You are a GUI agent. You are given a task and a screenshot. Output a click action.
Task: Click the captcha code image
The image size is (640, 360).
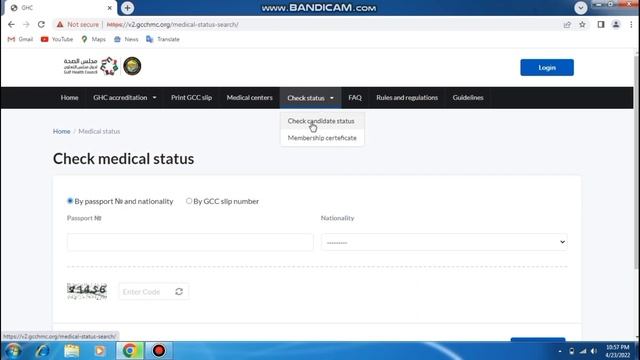(x=87, y=291)
